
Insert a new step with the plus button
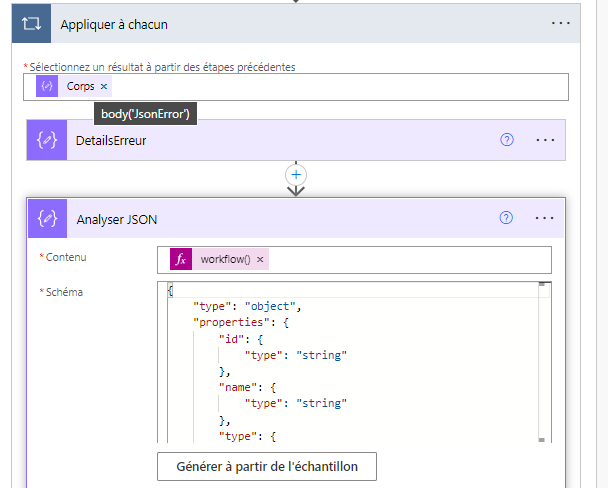(295, 174)
